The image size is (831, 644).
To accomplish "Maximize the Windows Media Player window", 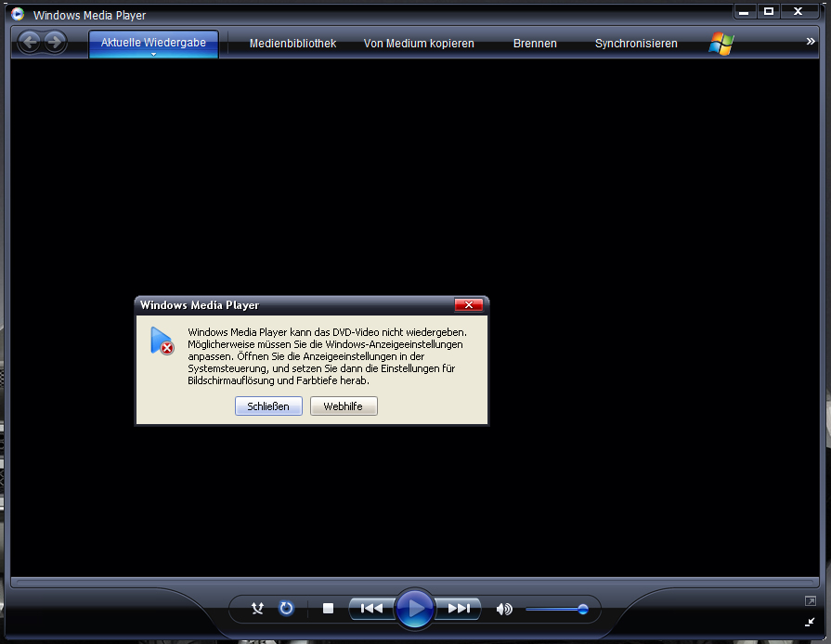I will 769,12.
